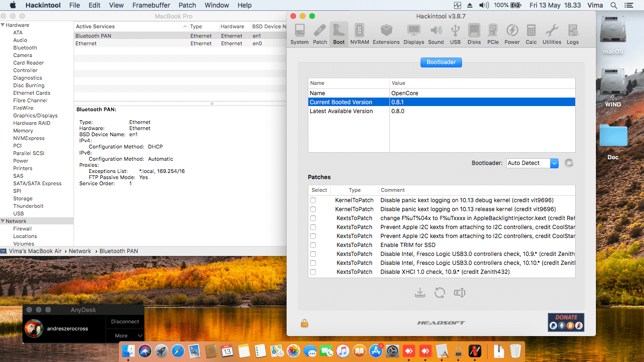Click the rename text-cursor icon below patches
Screen dimensions: 644x362
pyautogui.click(x=460, y=293)
